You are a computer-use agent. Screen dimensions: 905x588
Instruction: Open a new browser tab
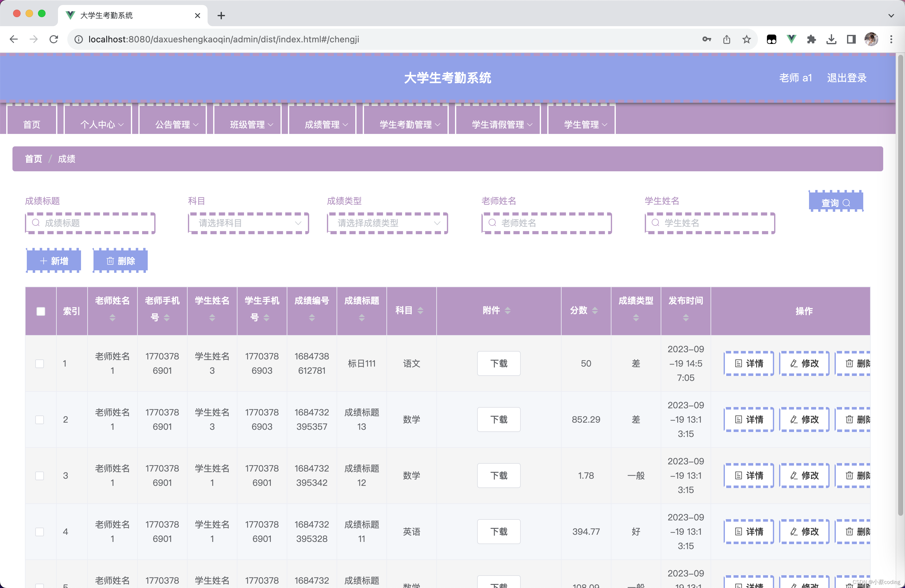[x=221, y=16]
